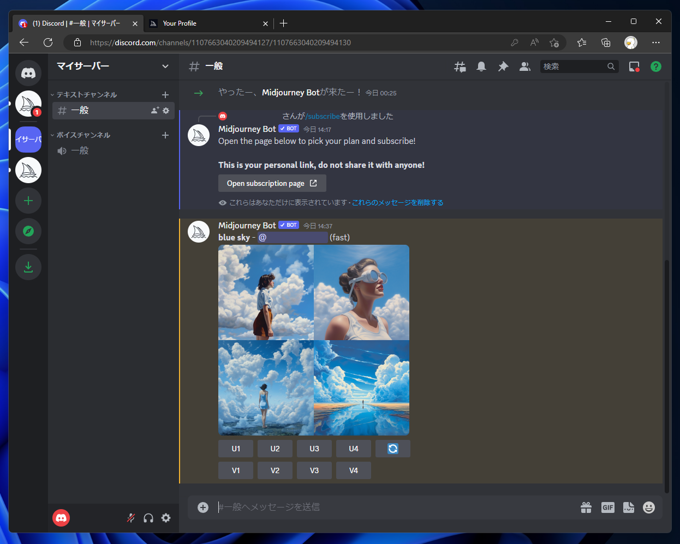Open help question mark icon

coord(656,66)
